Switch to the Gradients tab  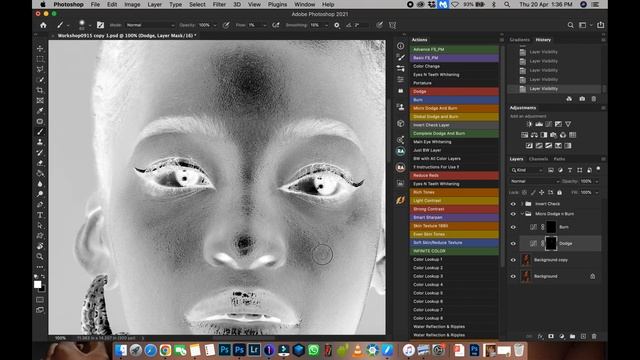[520, 40]
